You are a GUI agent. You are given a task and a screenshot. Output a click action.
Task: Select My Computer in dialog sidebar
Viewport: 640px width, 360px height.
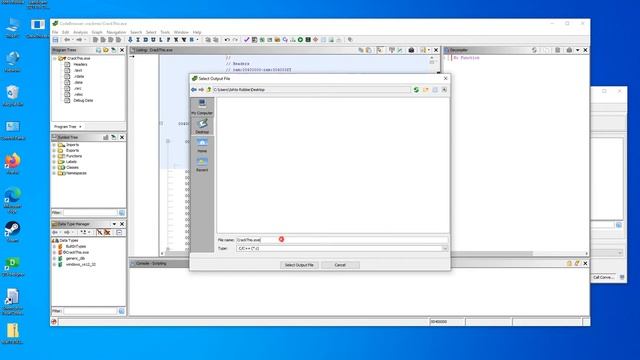click(x=202, y=107)
